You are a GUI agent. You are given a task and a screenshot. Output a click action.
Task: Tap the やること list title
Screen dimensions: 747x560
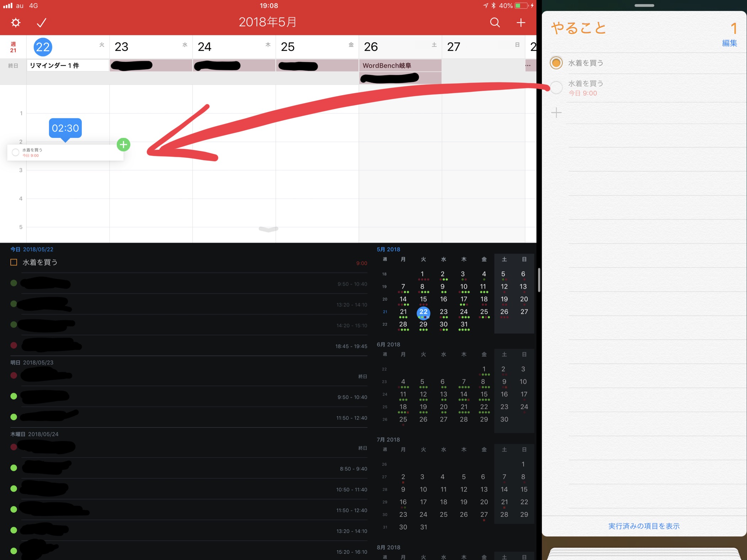coord(578,28)
